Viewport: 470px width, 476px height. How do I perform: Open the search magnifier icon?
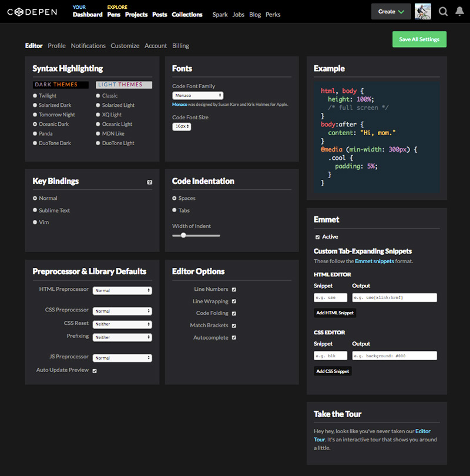pyautogui.click(x=443, y=12)
